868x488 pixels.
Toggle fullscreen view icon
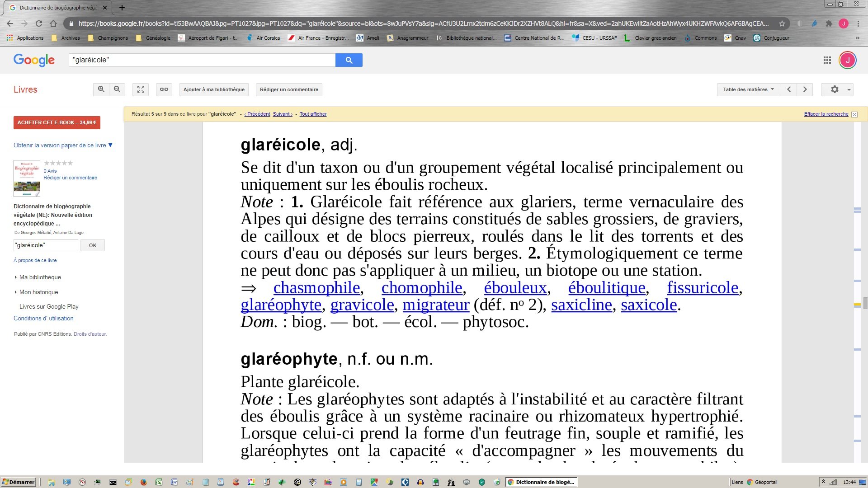[141, 89]
